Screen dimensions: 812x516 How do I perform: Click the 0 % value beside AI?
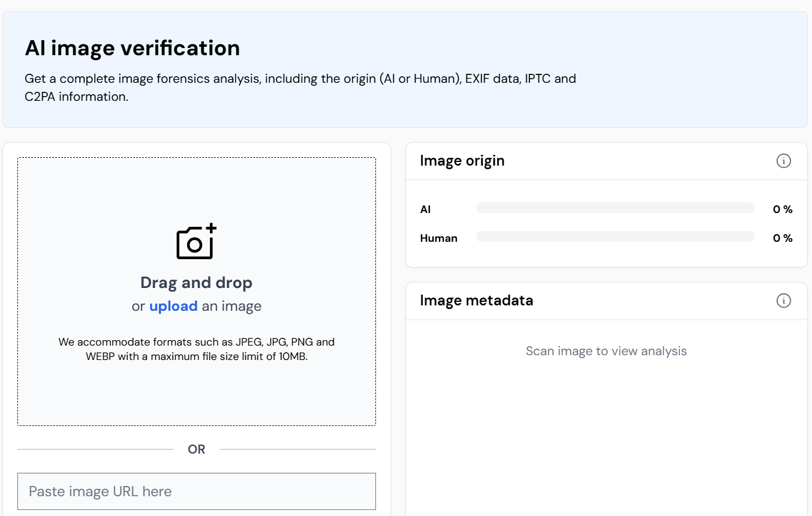(x=782, y=209)
